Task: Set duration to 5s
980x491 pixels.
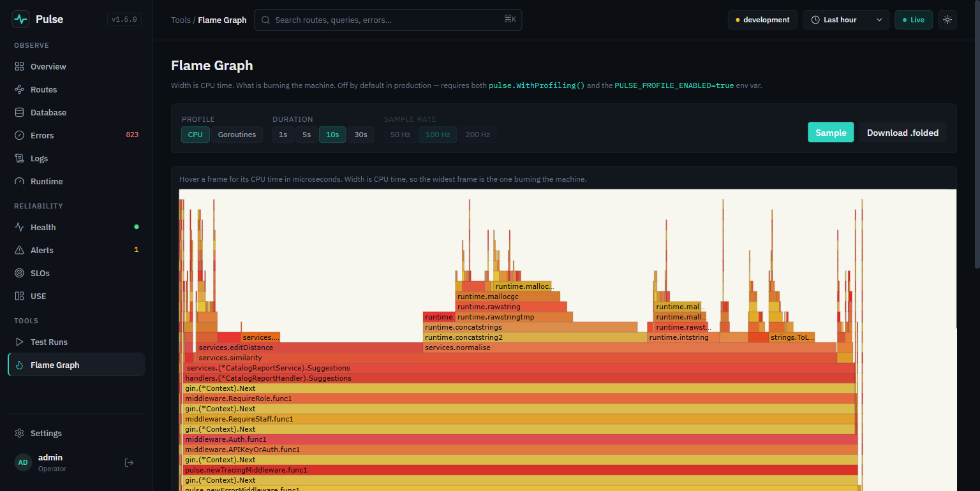Action: click(x=307, y=135)
